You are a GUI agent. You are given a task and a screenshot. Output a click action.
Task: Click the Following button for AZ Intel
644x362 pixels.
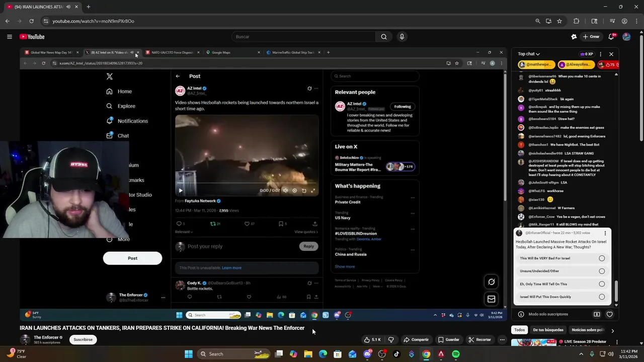tap(403, 107)
